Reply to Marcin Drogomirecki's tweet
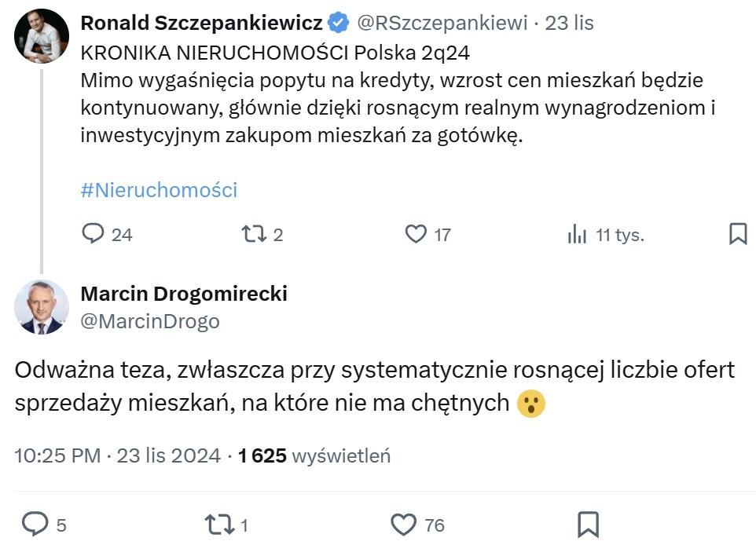The image size is (756, 556). [35, 524]
